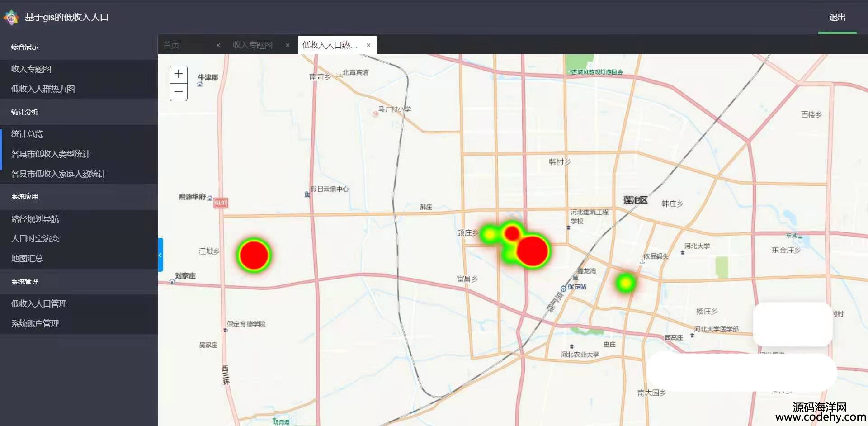Image resolution: width=868 pixels, height=426 pixels.
Task: Expand the 综合展示 sidebar section
Action: click(x=25, y=47)
